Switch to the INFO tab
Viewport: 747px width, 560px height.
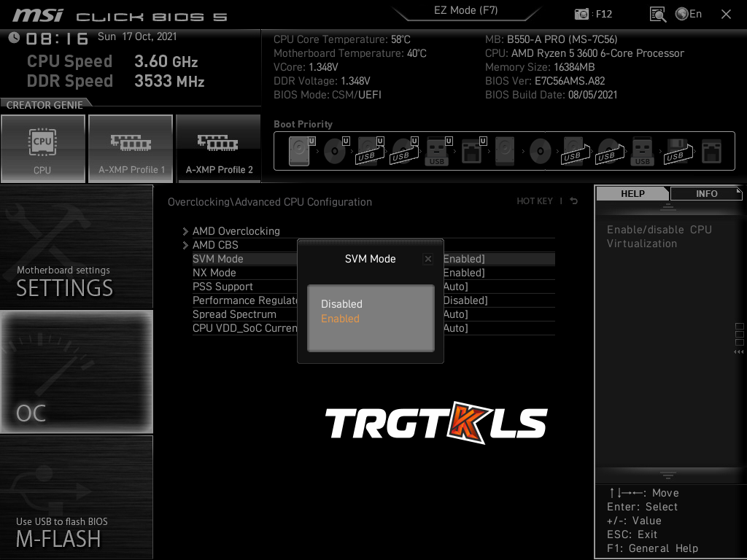click(x=706, y=193)
